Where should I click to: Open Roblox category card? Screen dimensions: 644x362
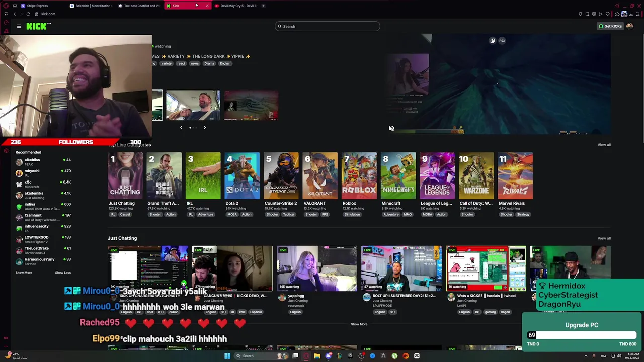point(359,176)
